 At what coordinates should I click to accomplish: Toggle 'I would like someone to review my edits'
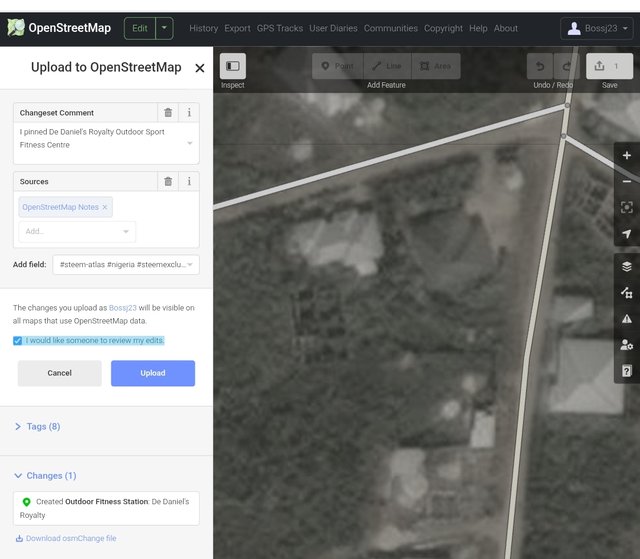pyautogui.click(x=17, y=341)
